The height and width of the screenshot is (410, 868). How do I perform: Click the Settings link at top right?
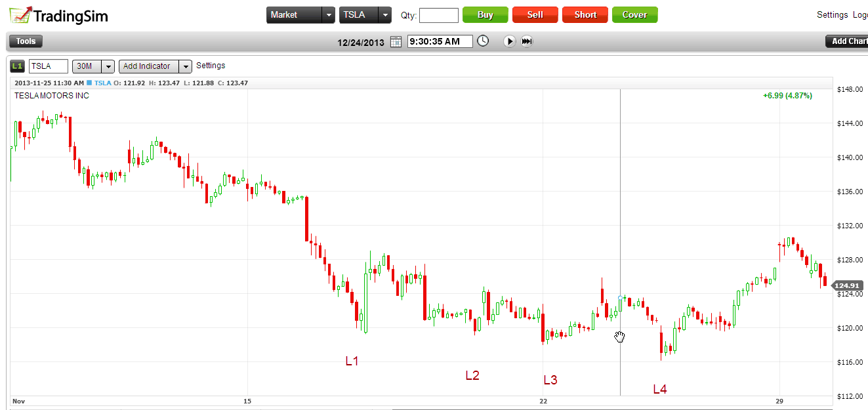[x=832, y=14]
